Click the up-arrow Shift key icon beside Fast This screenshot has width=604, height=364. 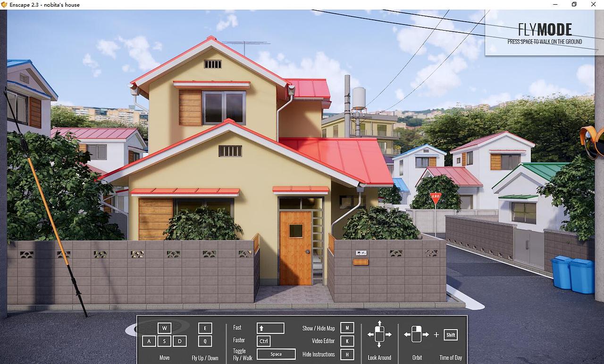click(270, 328)
